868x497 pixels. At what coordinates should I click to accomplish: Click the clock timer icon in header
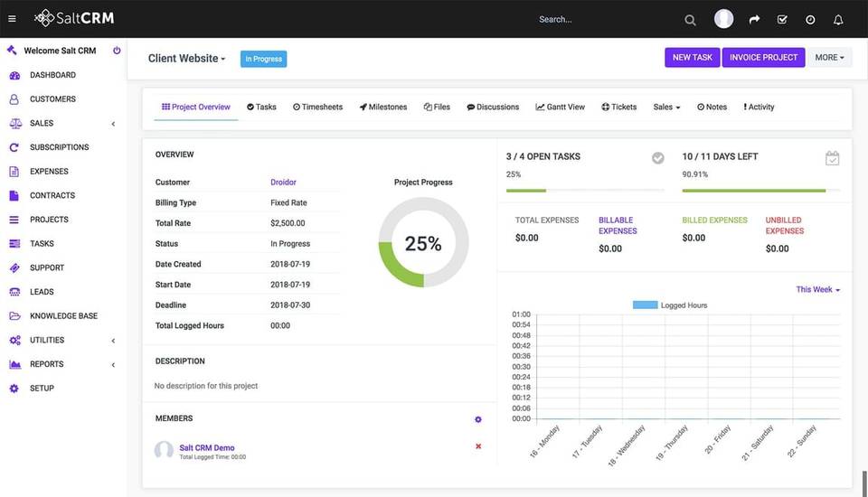[x=810, y=19]
